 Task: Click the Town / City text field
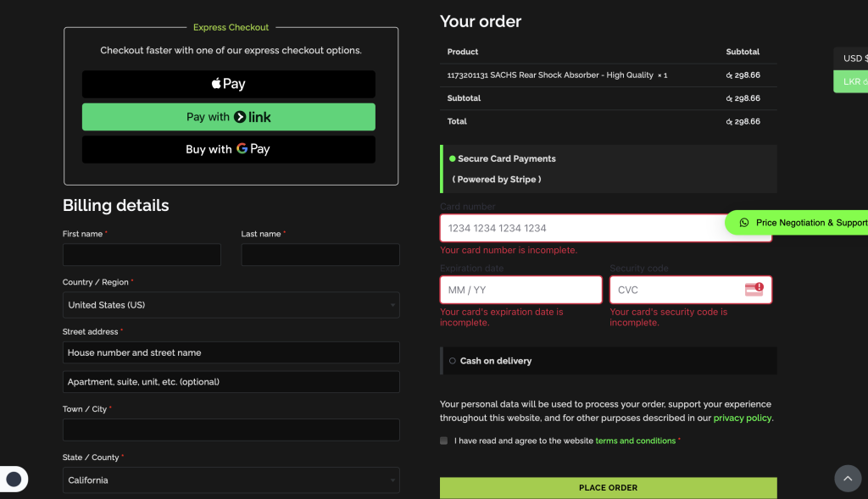coord(231,430)
